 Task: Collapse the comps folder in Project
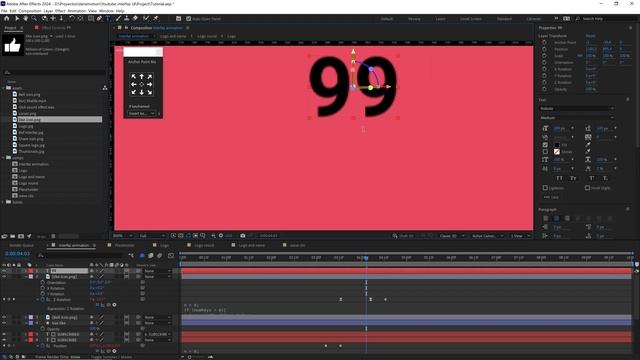tap(4, 158)
